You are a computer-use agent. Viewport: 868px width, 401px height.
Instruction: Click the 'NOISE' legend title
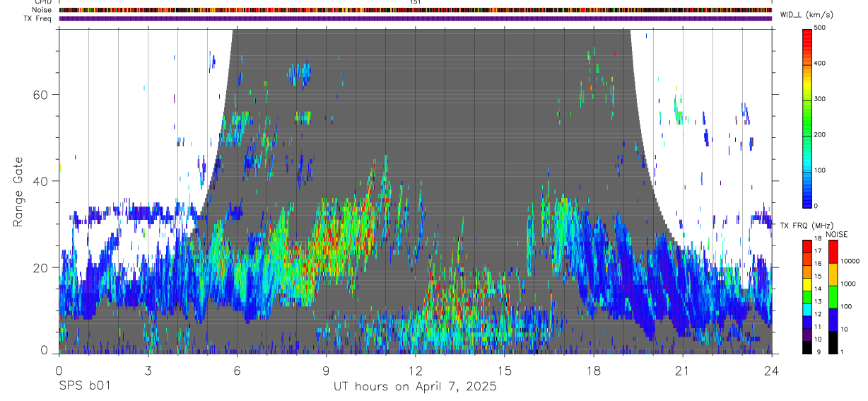[x=837, y=234]
